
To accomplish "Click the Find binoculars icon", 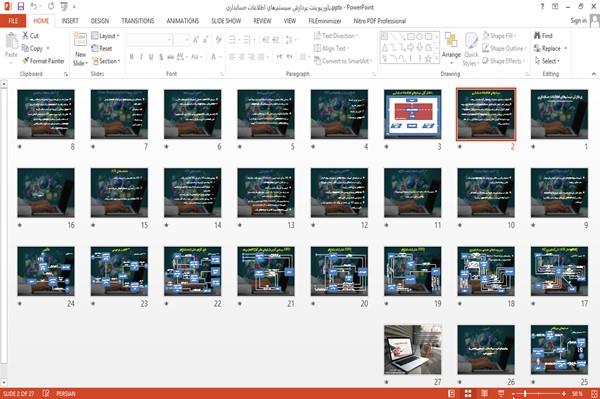I will click(537, 36).
